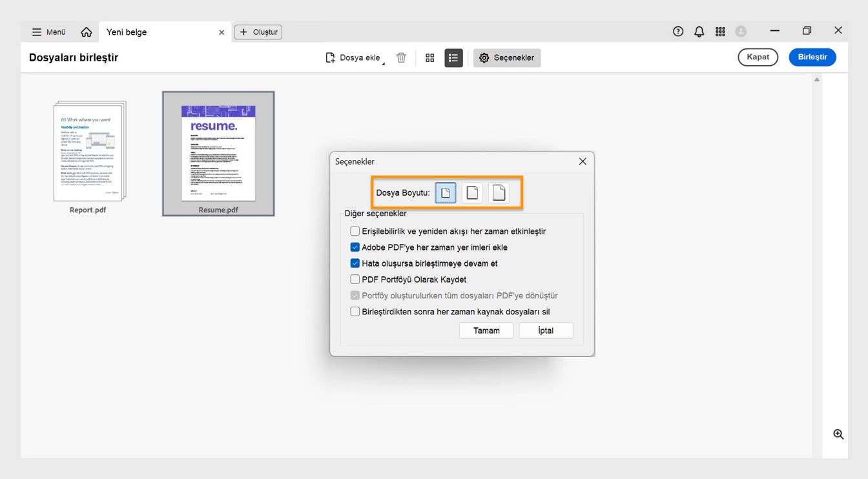Click the zoom magnifier icon

(x=838, y=434)
